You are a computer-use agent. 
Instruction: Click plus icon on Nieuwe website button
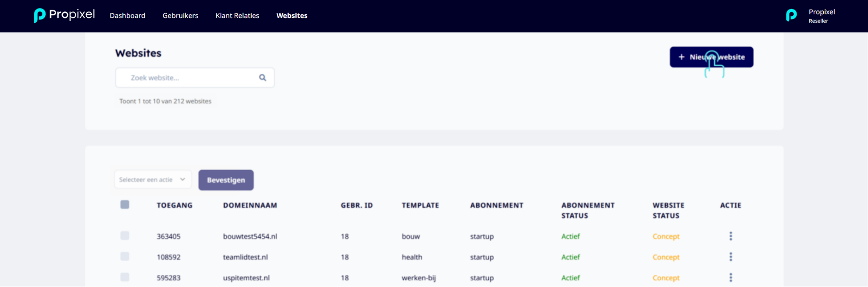pos(681,57)
